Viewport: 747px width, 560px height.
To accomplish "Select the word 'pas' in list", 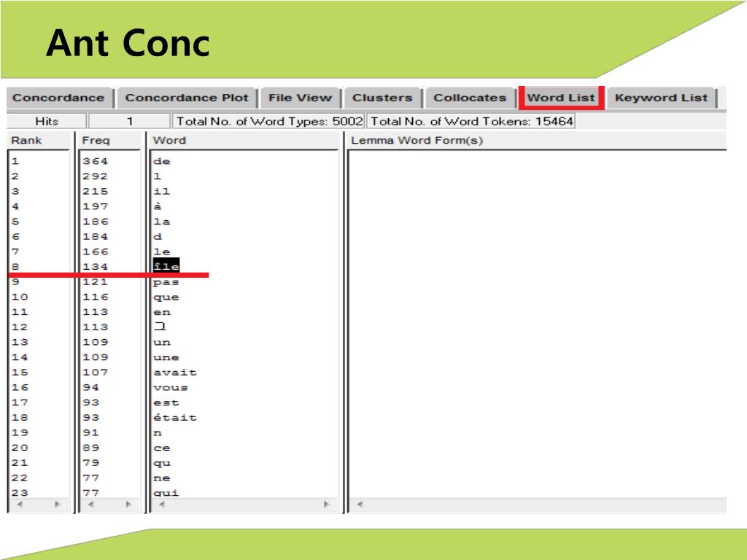I will pos(166,282).
